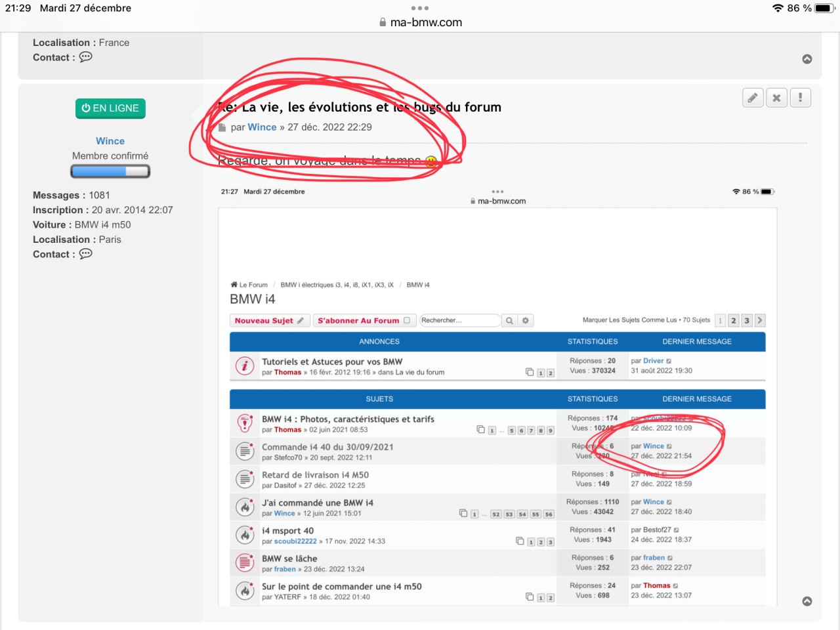Click 'Tutoriels et Astuces pour vos BMW' topic

click(x=332, y=362)
